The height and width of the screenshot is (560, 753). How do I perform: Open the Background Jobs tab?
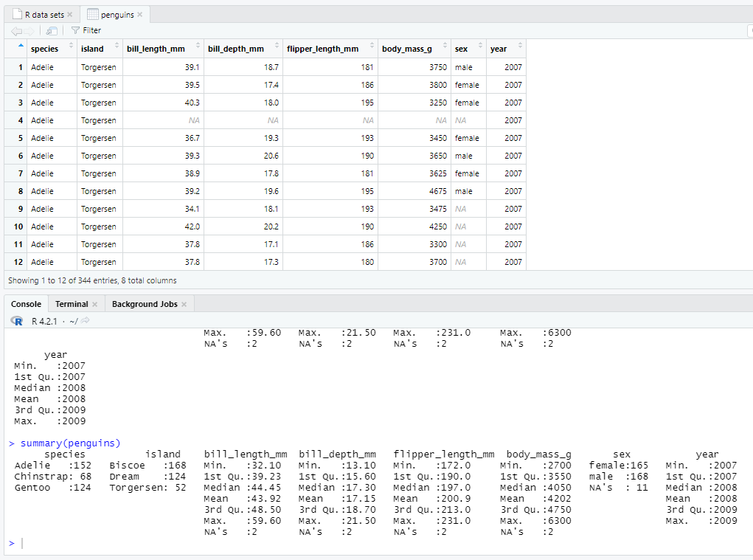point(145,304)
